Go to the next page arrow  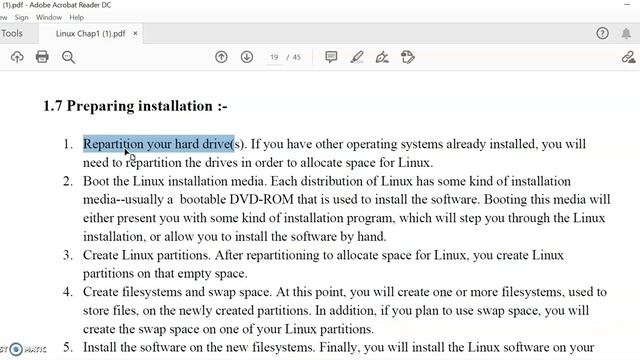[x=247, y=57]
